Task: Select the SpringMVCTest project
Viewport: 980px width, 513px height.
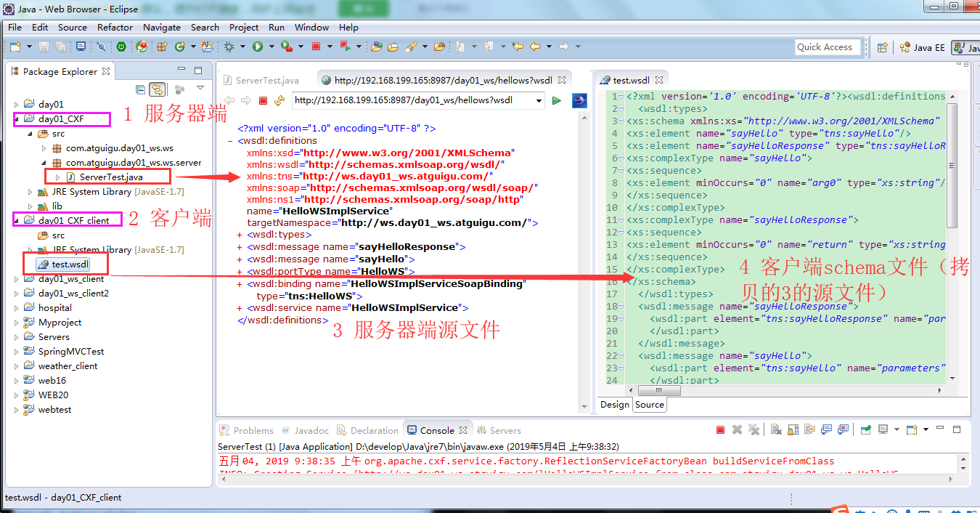Action: click(x=71, y=352)
